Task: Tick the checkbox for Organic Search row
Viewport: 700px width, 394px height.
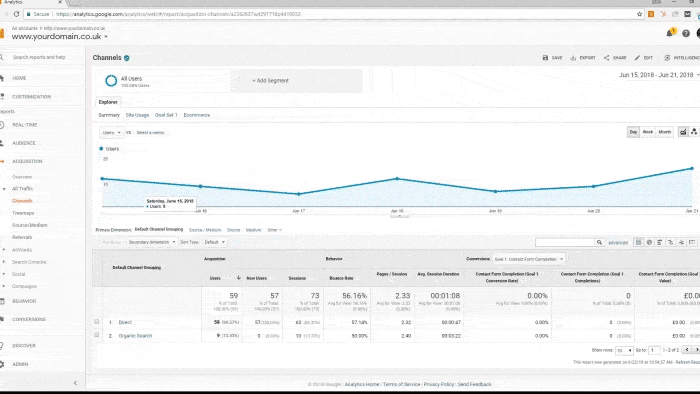Action: (97, 335)
